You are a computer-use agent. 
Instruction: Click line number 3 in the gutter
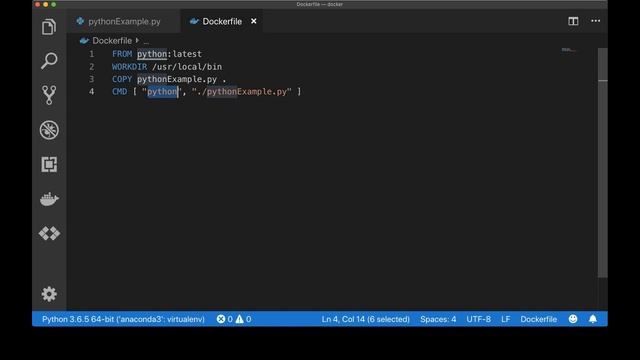91,79
